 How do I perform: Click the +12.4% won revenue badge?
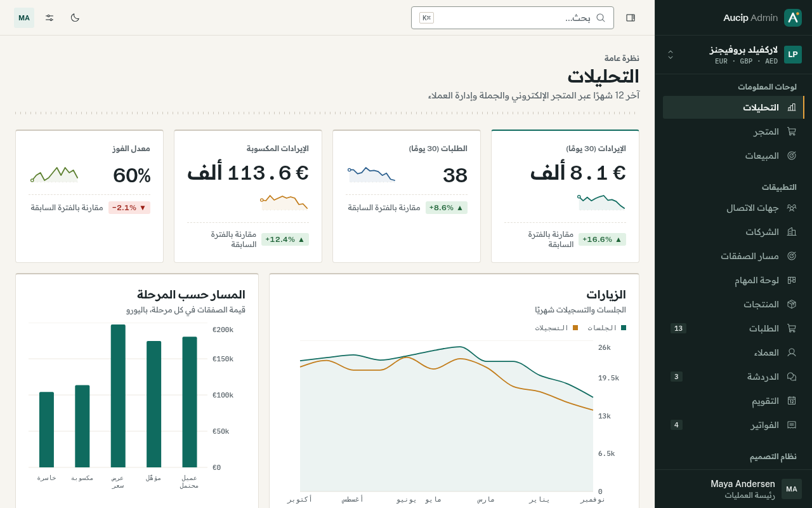pos(285,239)
